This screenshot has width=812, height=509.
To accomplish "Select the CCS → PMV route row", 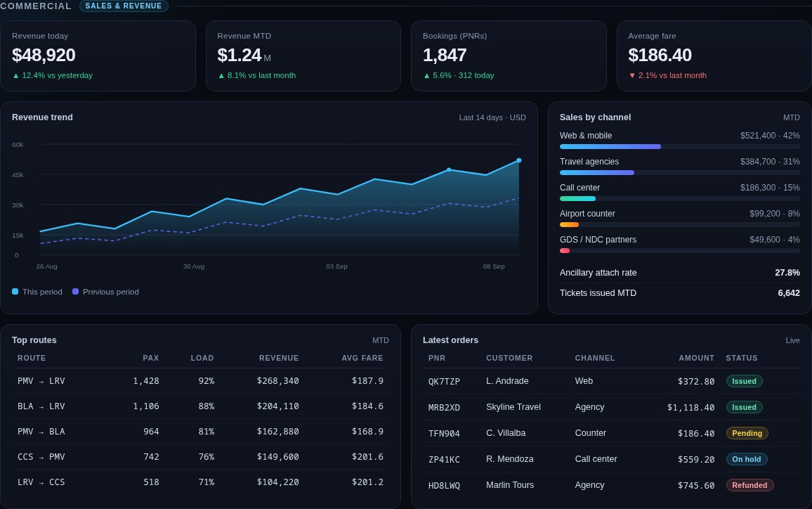I will tap(200, 457).
